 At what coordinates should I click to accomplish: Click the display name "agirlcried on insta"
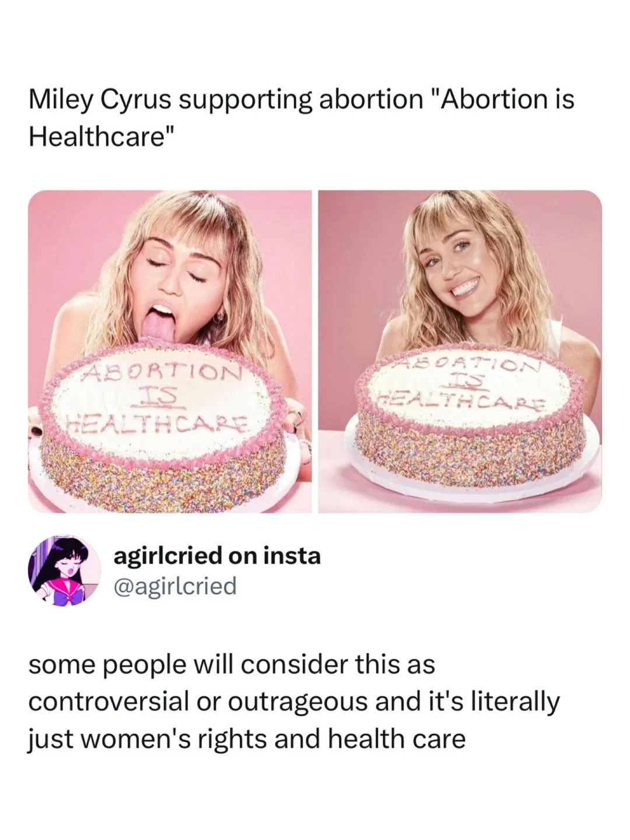(x=217, y=556)
